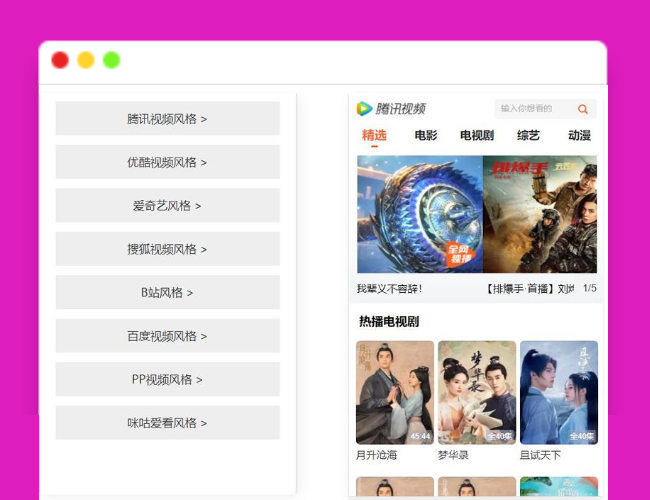Switch to the 动漫 tab
The image size is (650, 500).
pyautogui.click(x=579, y=135)
